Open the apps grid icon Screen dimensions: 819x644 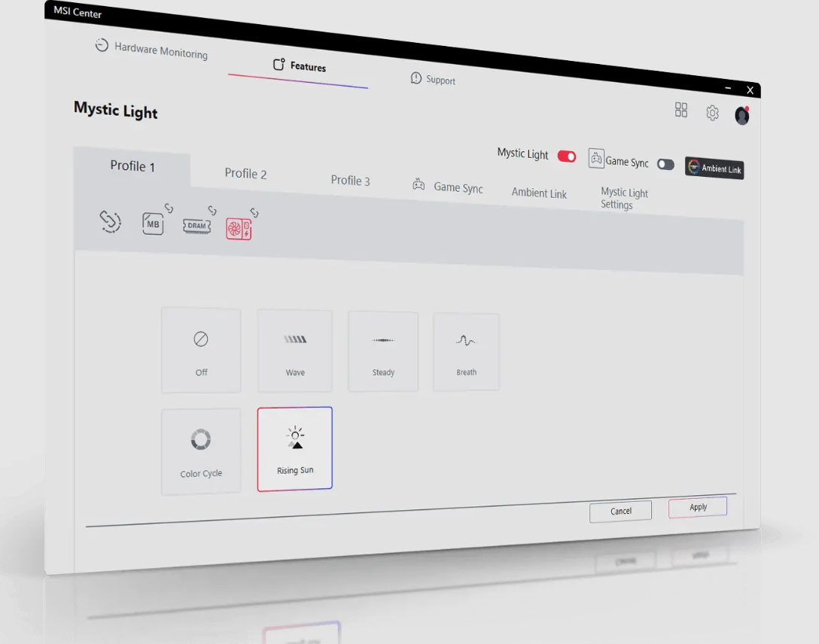(x=681, y=110)
